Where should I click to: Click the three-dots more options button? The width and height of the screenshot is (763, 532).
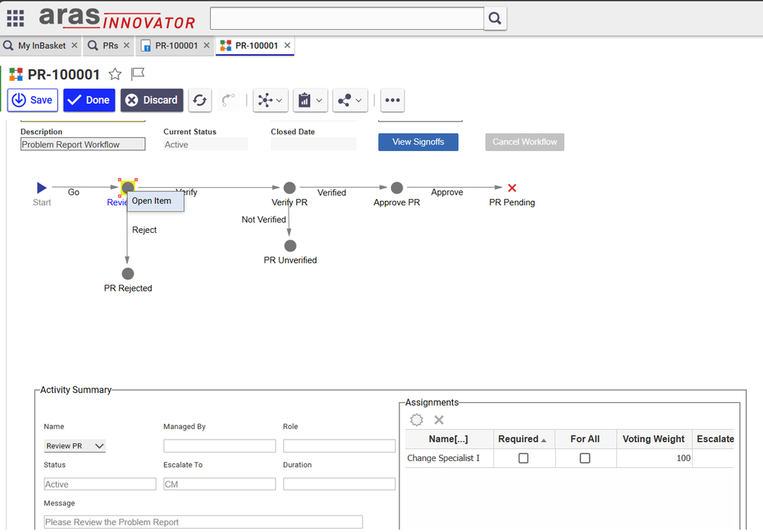coord(393,100)
